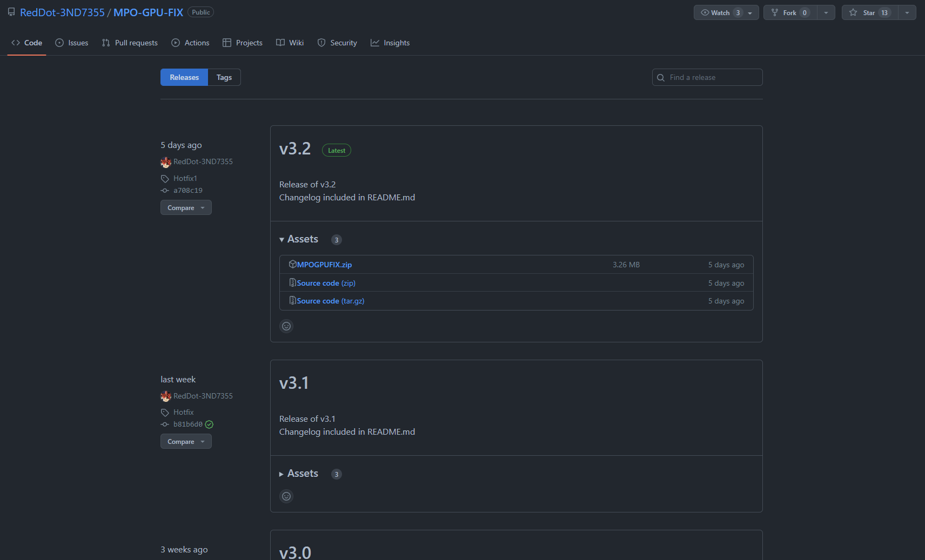Click the file-zip icon beside Source code (zip)
This screenshot has width=925, height=560.
[292, 282]
